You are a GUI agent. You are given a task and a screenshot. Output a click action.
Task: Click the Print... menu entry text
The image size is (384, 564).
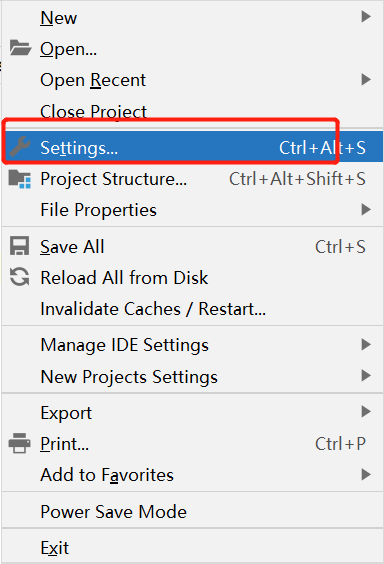(64, 444)
